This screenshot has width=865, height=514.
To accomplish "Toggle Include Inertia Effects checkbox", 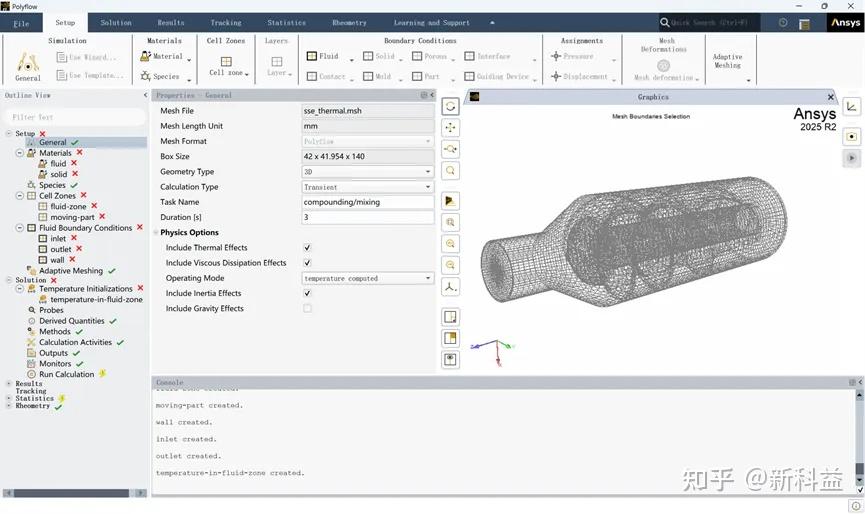I will (x=307, y=293).
